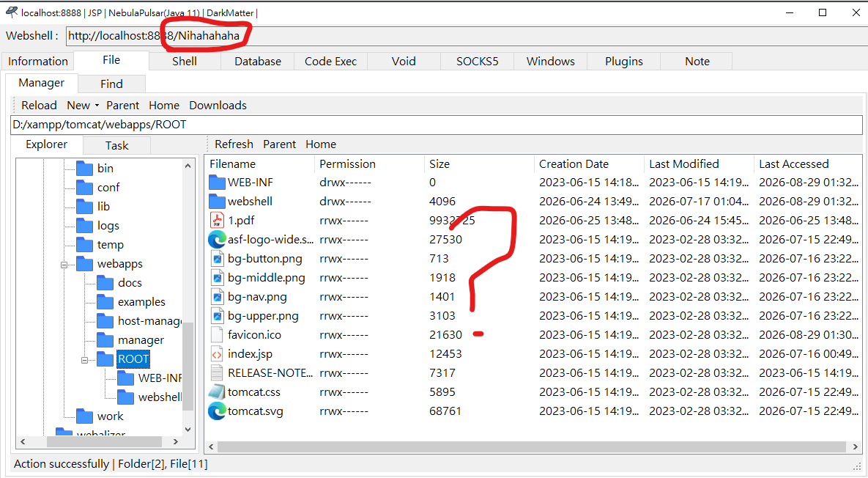868x478 pixels.
Task: Click the work folder icon in tree
Action: pos(85,416)
